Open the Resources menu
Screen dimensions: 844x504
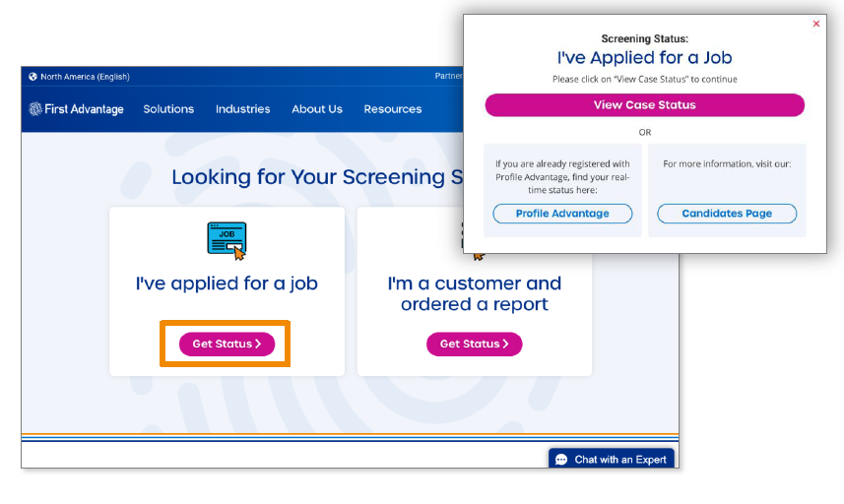click(393, 109)
